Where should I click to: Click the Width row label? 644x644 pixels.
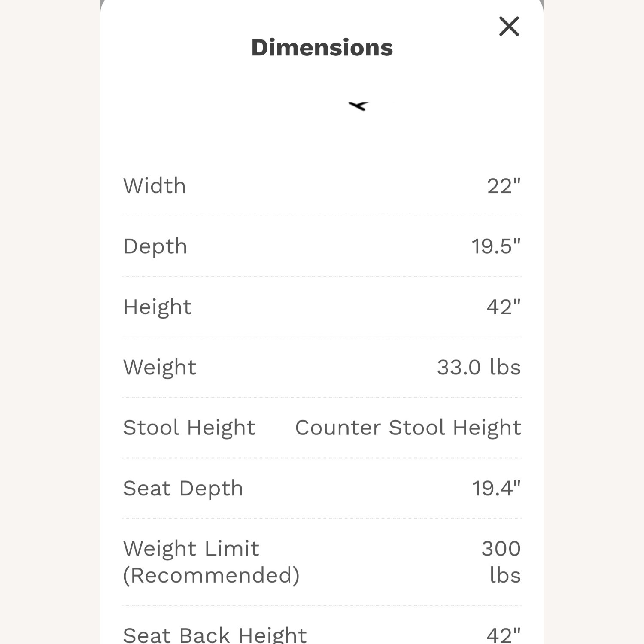(x=155, y=186)
